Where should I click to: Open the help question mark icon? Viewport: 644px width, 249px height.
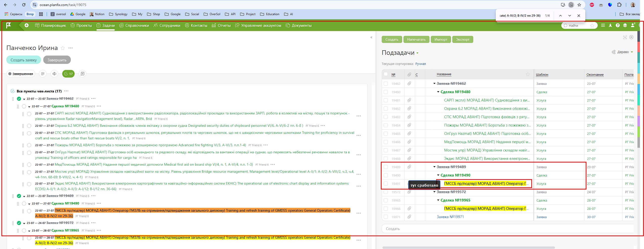pos(618,25)
